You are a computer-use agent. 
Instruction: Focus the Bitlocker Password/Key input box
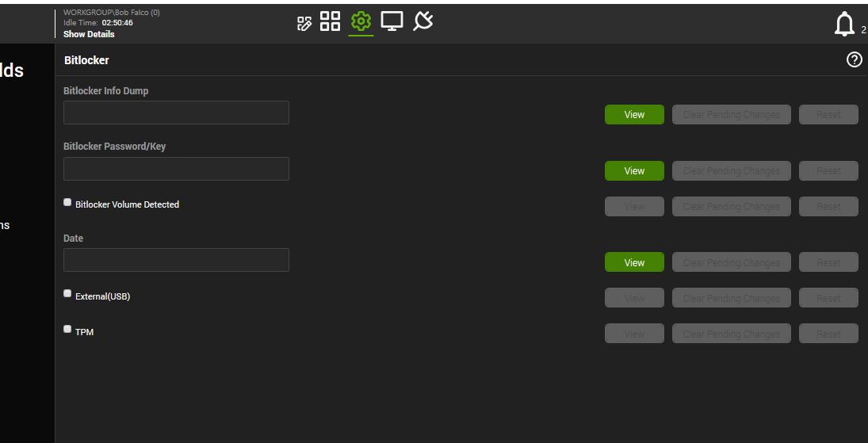(x=176, y=169)
